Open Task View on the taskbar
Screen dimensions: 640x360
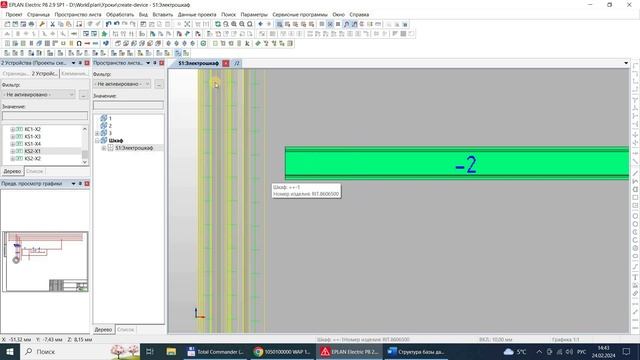[150, 351]
